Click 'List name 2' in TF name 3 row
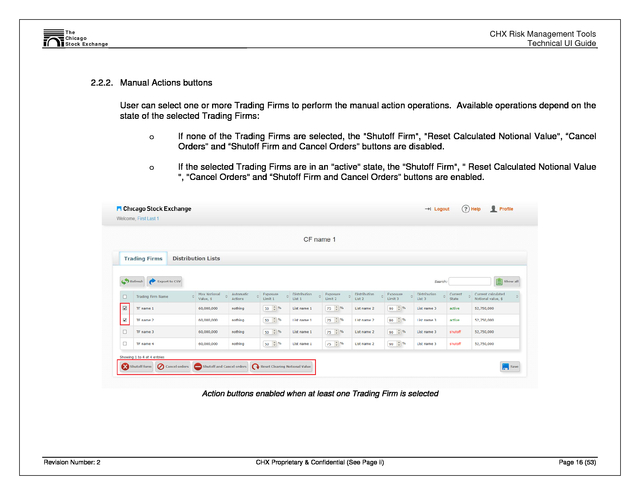 click(x=364, y=332)
